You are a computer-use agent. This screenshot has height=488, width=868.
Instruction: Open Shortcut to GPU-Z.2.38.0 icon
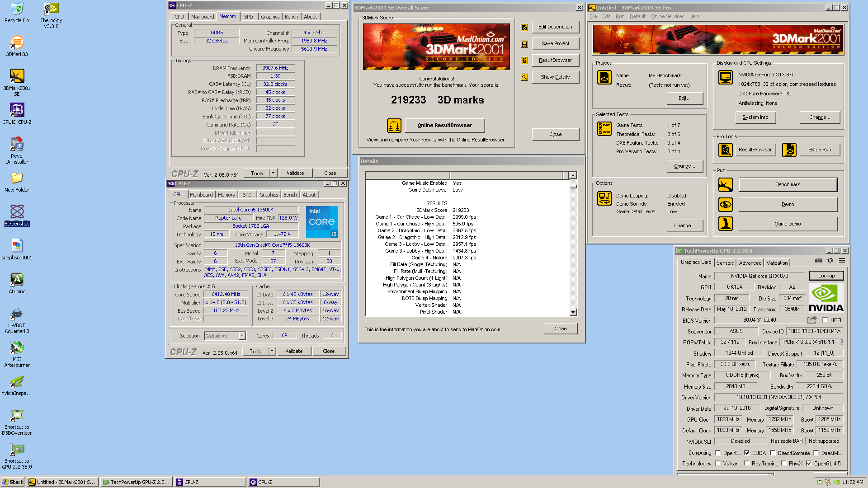coord(17,455)
